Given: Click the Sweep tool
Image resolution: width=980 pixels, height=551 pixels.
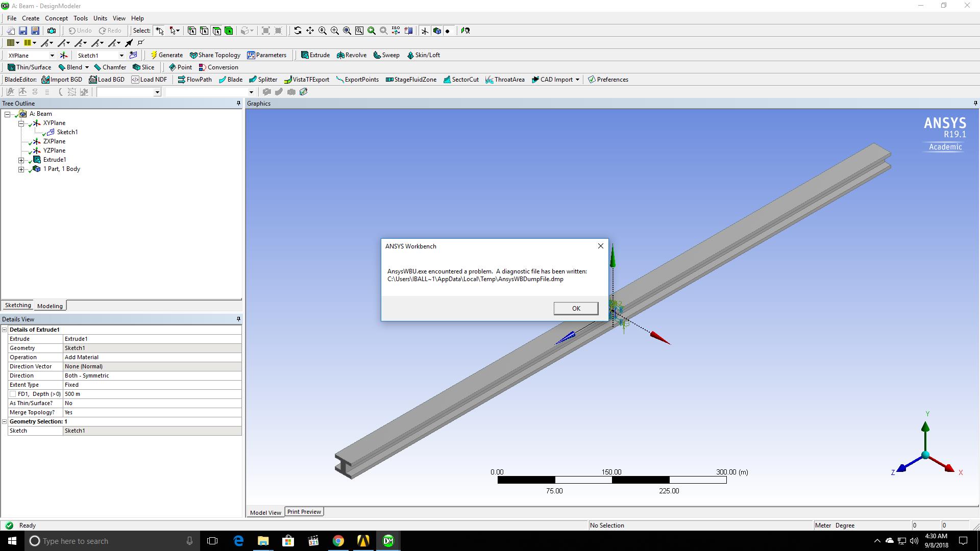Looking at the screenshot, I should pos(386,55).
